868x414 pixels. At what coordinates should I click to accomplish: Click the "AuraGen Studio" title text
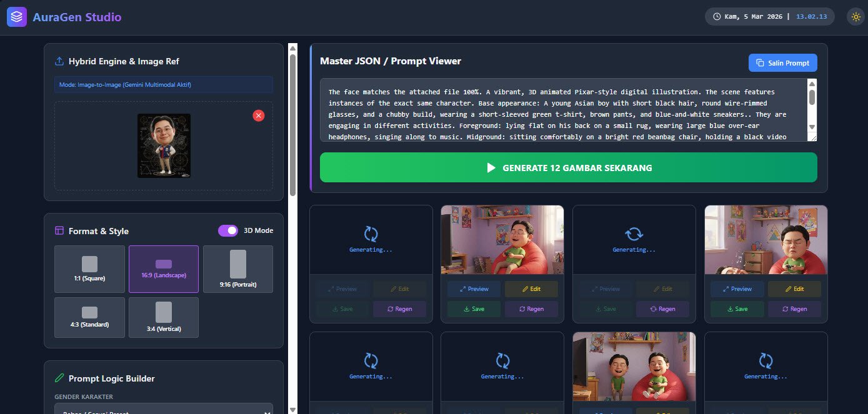77,17
